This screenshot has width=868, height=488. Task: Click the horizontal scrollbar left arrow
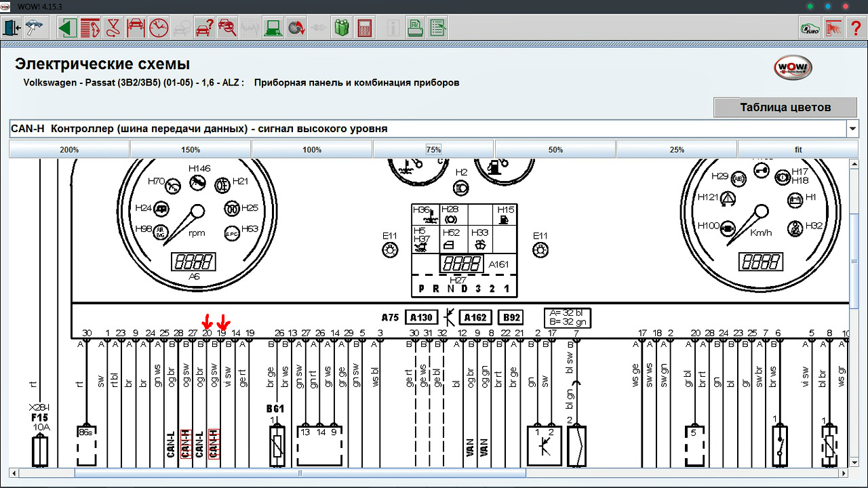coord(14,473)
